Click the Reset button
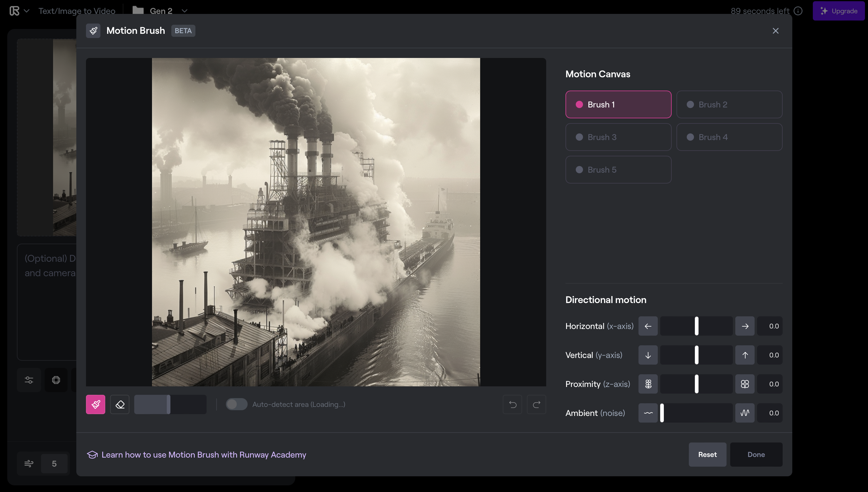This screenshot has width=868, height=492. [707, 455]
